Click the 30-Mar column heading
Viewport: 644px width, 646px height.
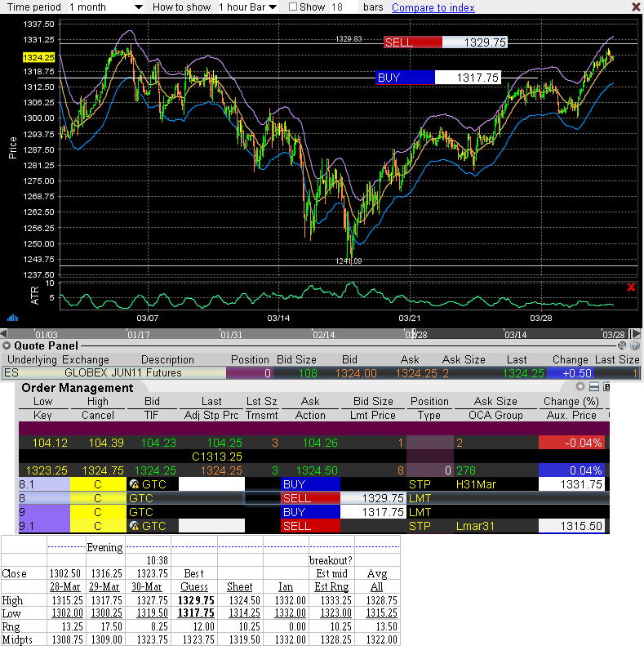(147, 586)
